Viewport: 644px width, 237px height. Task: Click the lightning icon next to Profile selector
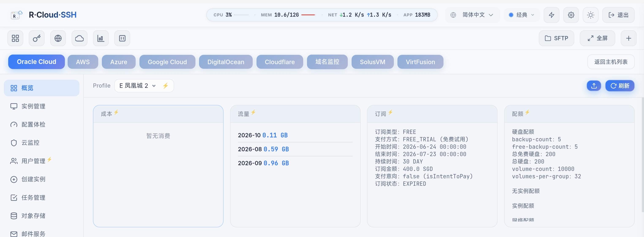165,86
